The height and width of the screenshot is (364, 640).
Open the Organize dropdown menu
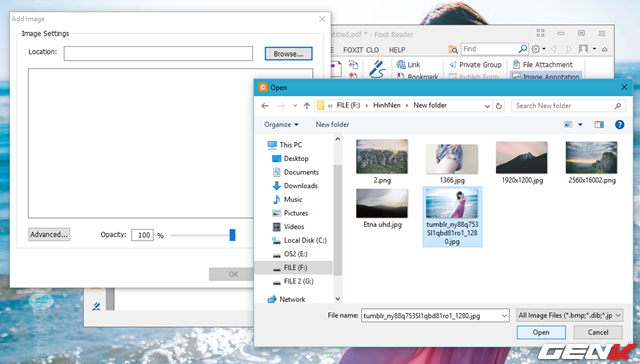pos(281,124)
